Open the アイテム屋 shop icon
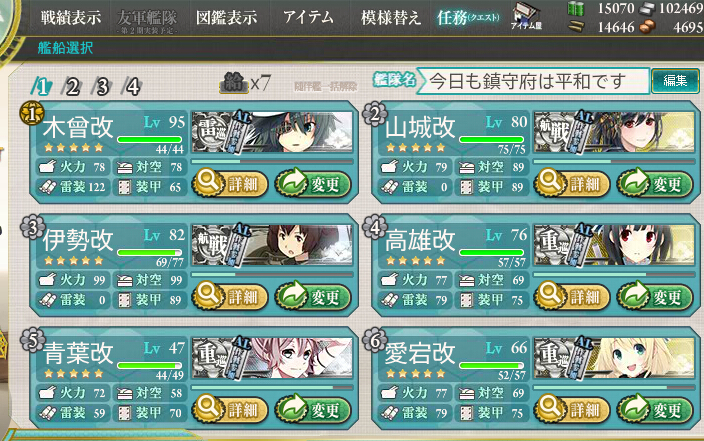704x441 pixels. pyautogui.click(x=526, y=17)
